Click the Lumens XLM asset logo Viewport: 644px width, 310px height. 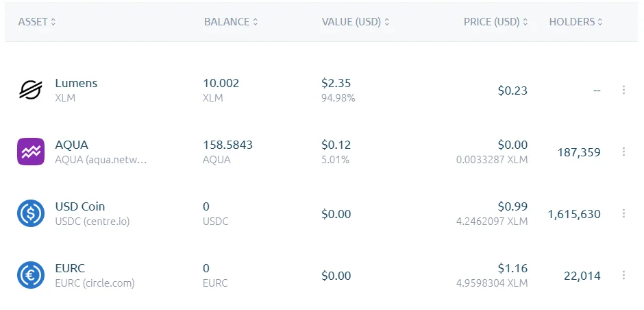pyautogui.click(x=31, y=90)
